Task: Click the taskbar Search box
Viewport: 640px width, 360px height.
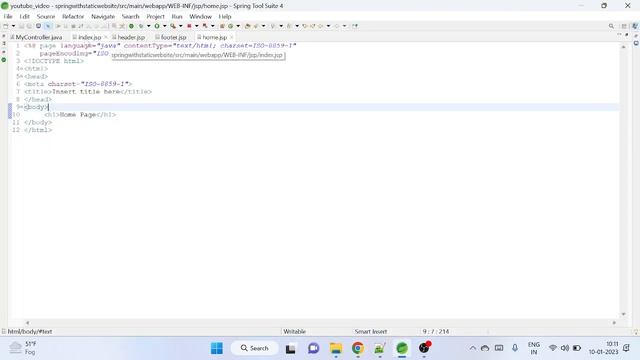Action: point(255,348)
